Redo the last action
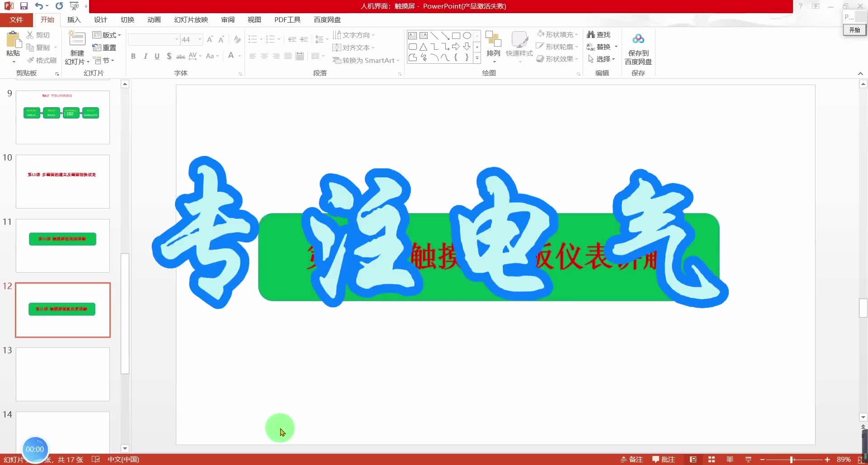This screenshot has height=465, width=868. tap(59, 6)
